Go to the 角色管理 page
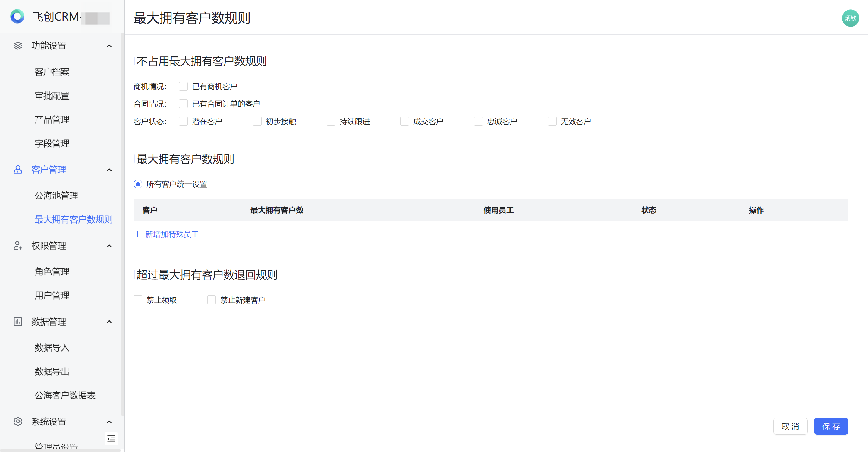The image size is (868, 452). tap(52, 272)
